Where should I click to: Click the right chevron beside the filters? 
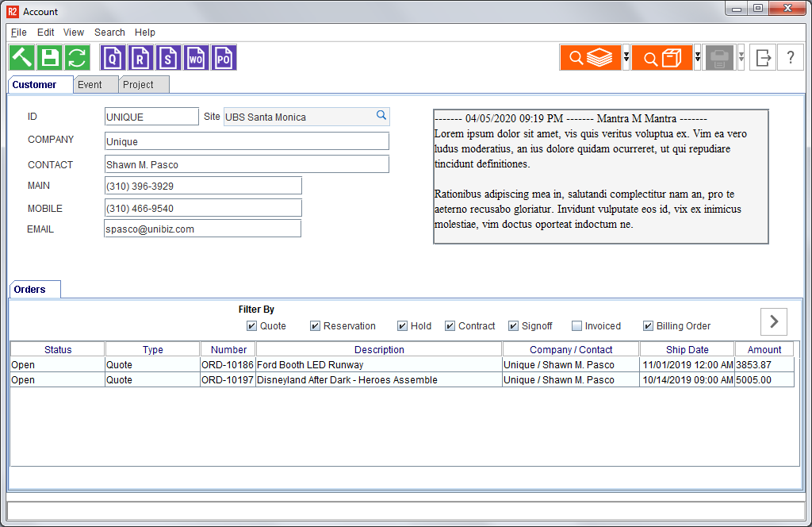click(x=774, y=321)
